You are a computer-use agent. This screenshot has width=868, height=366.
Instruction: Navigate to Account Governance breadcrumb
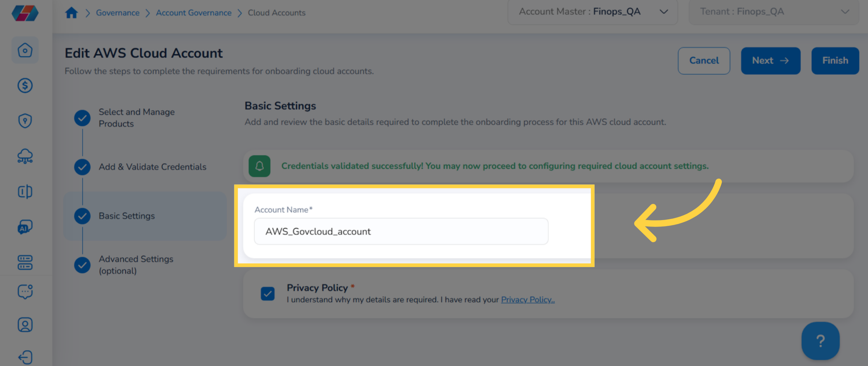click(x=193, y=13)
